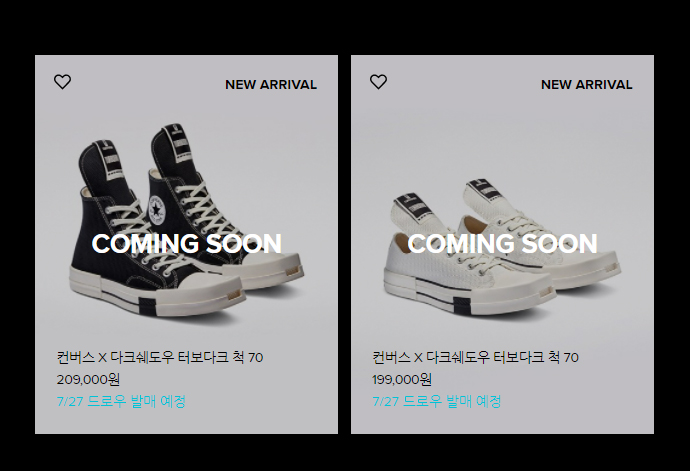The image size is (690, 471).
Task: Click the 209,000원 price
Action: 88,379
